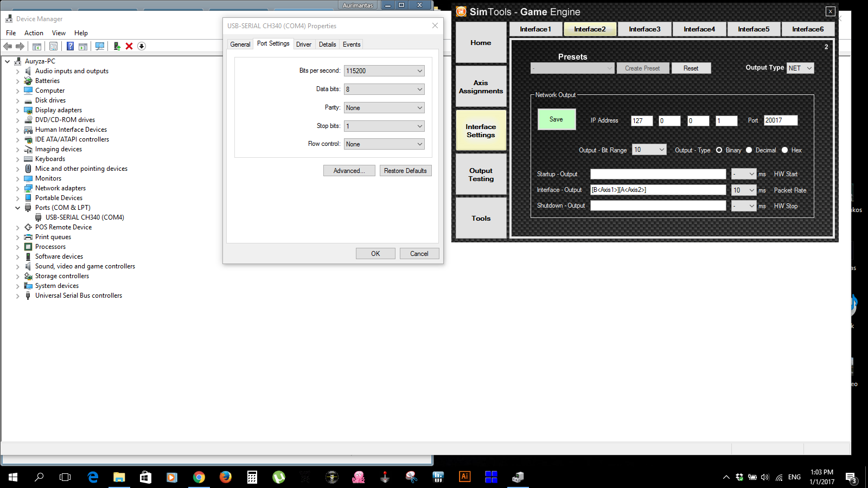Open the Snipping Tool taskbar icon
The width and height of the screenshot is (868, 488).
click(411, 477)
